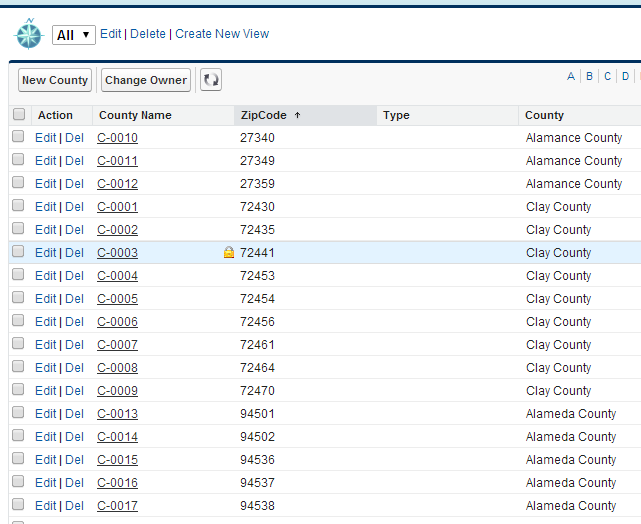Check the box for row C-0010

[19, 137]
